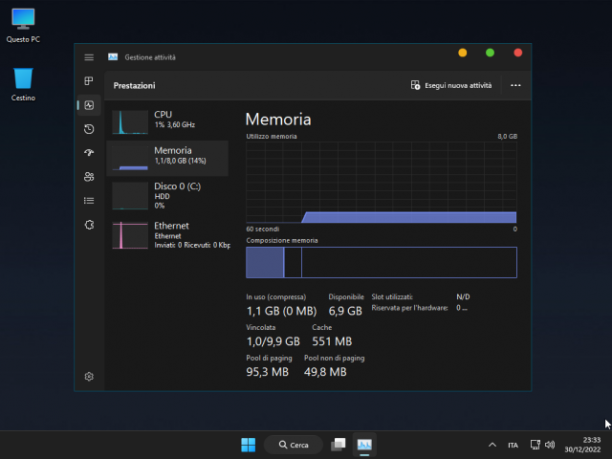
Task: Click the 95,3 MB paged pool value
Action: [x=267, y=372]
